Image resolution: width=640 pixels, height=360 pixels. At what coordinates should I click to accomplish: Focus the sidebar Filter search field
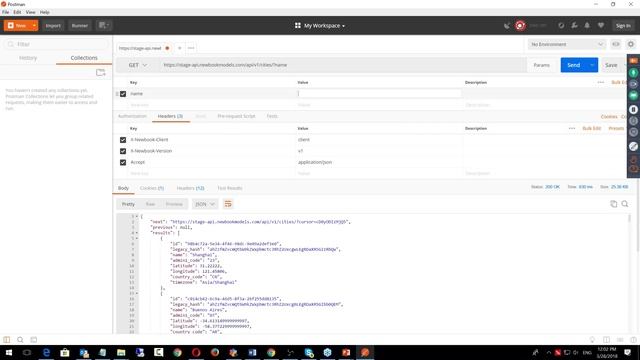point(56,44)
